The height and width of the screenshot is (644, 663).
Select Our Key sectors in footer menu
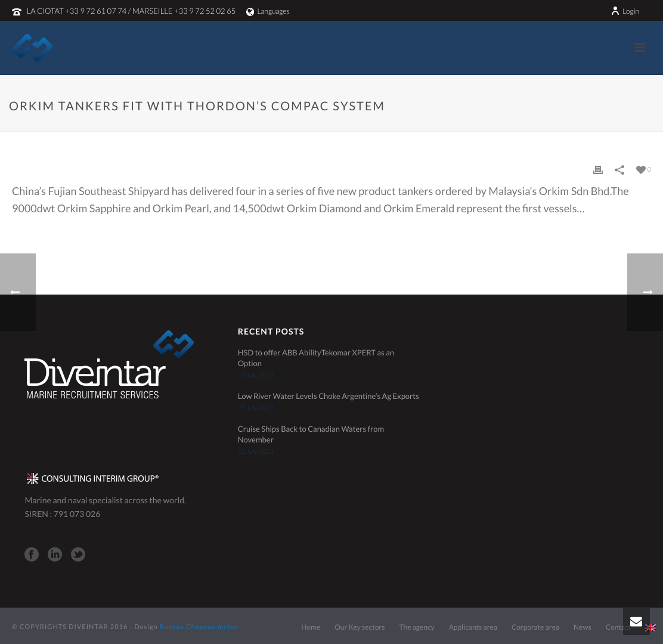360,627
